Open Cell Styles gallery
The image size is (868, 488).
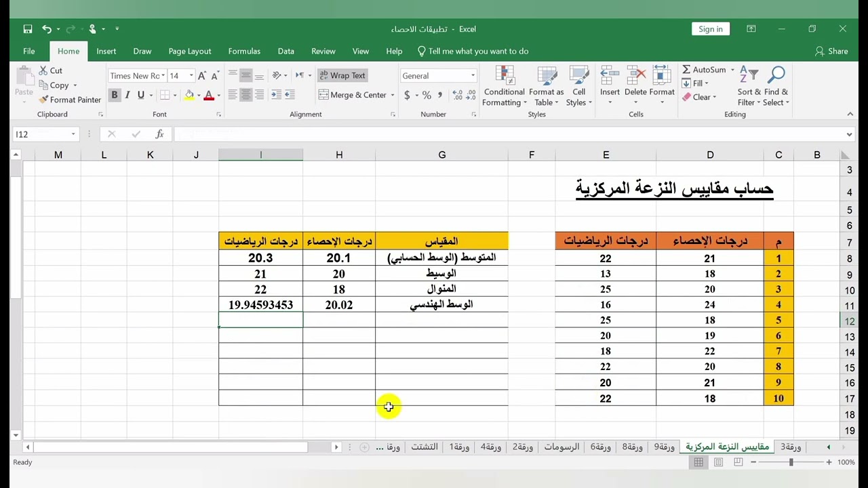(579, 87)
